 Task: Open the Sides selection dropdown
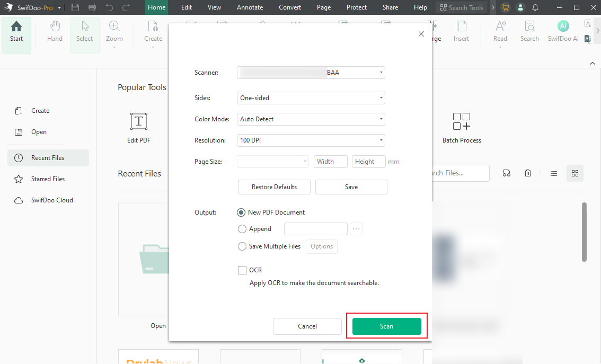pyautogui.click(x=311, y=98)
